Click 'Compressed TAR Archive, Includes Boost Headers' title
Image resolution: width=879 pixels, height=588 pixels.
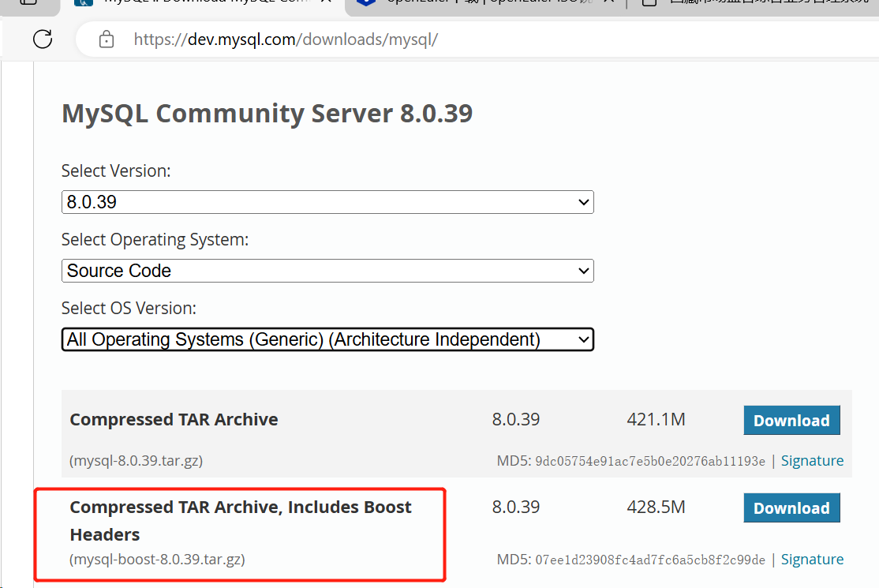click(241, 521)
